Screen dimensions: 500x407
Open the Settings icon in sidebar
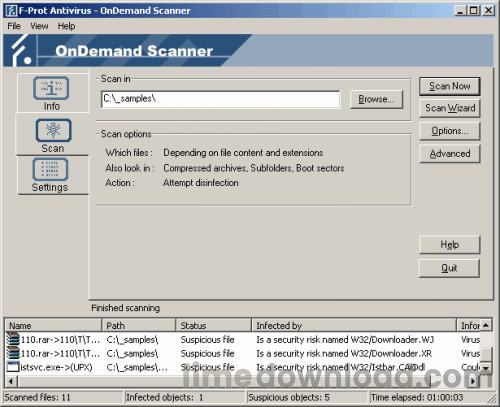point(51,169)
